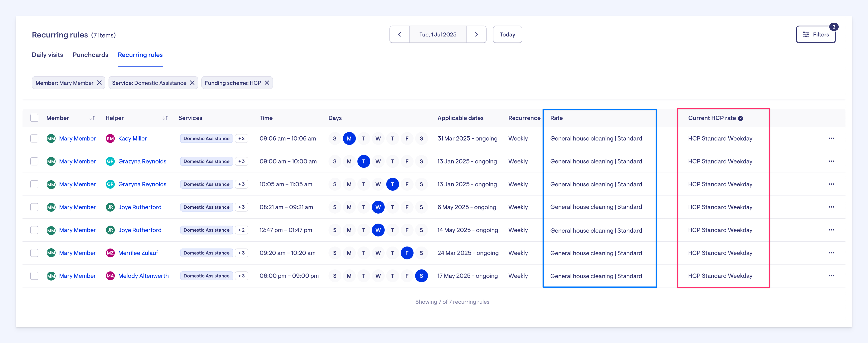
Task: Click the '14 May 2025 - ongoing' dates cell
Action: [468, 230]
